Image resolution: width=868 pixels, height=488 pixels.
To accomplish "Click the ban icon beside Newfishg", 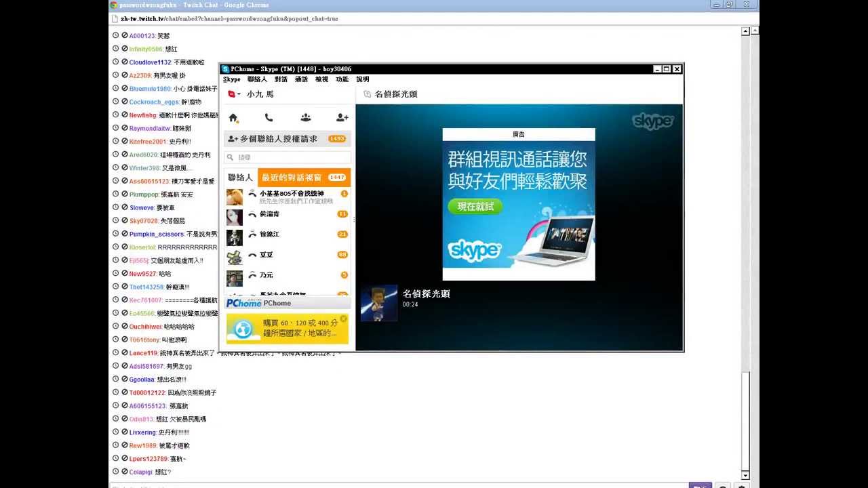I will 125,115.
